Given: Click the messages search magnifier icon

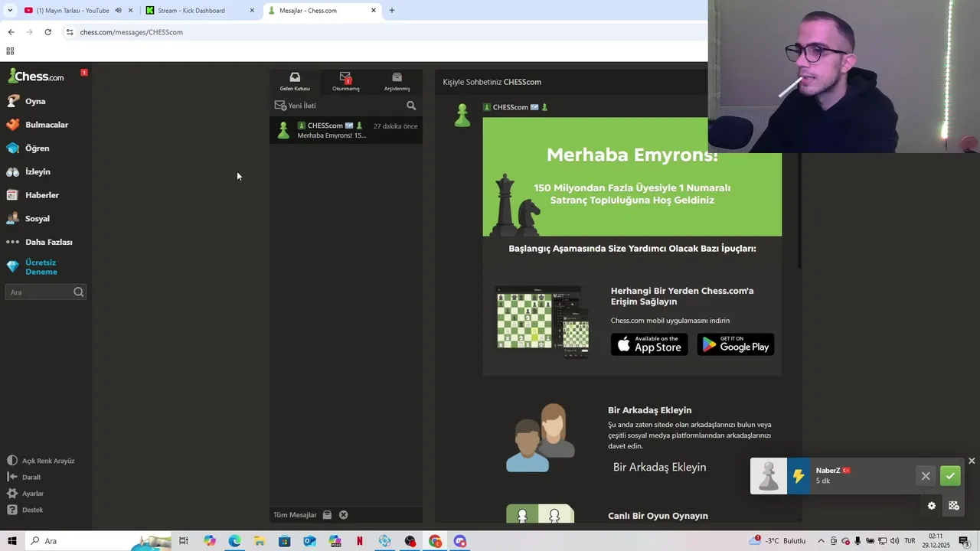Looking at the screenshot, I should (411, 106).
